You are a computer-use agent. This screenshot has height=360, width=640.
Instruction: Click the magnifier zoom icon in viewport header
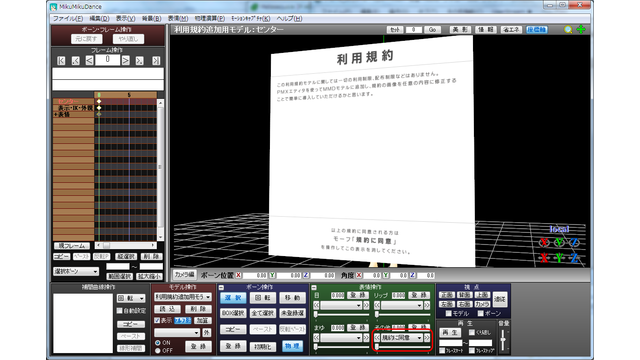568,29
